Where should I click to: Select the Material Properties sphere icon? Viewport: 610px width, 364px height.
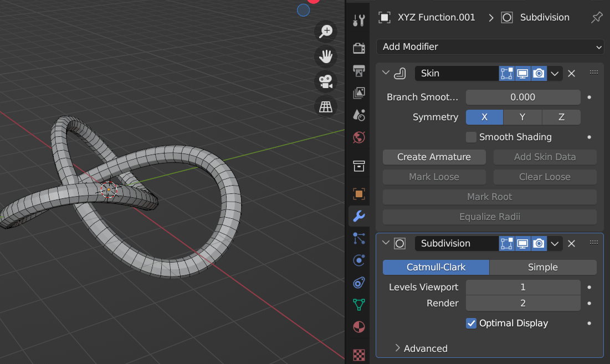pyautogui.click(x=358, y=327)
